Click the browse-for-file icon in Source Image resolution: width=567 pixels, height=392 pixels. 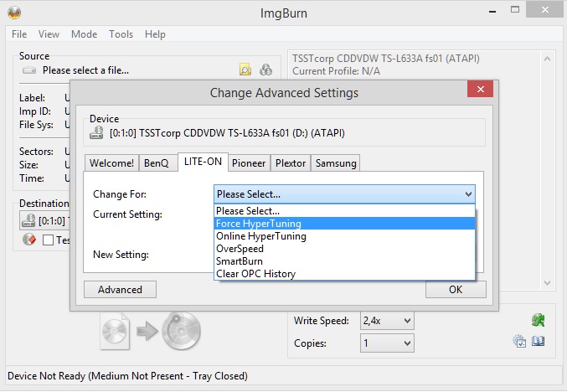click(245, 70)
